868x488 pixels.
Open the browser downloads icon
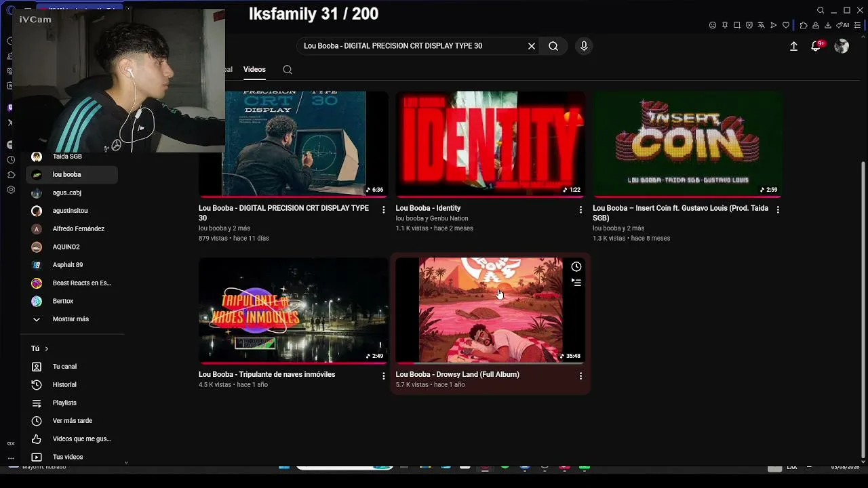pos(828,25)
